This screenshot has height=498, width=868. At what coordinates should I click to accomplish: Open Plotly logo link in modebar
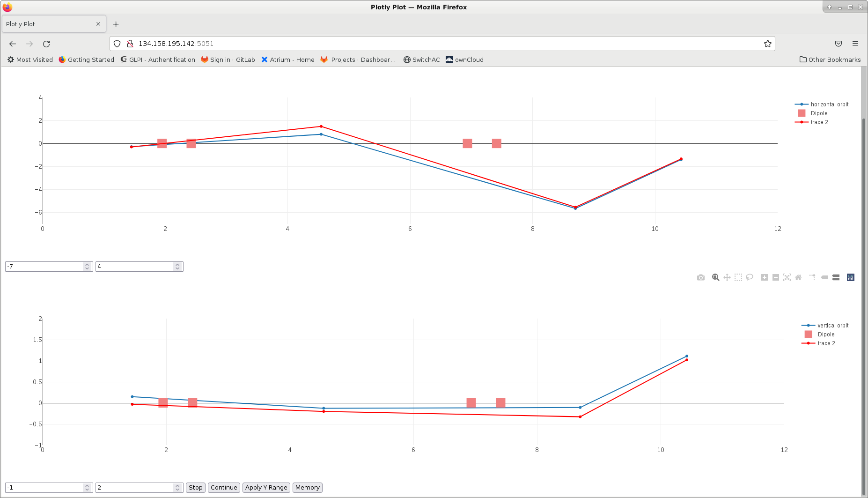(x=850, y=277)
